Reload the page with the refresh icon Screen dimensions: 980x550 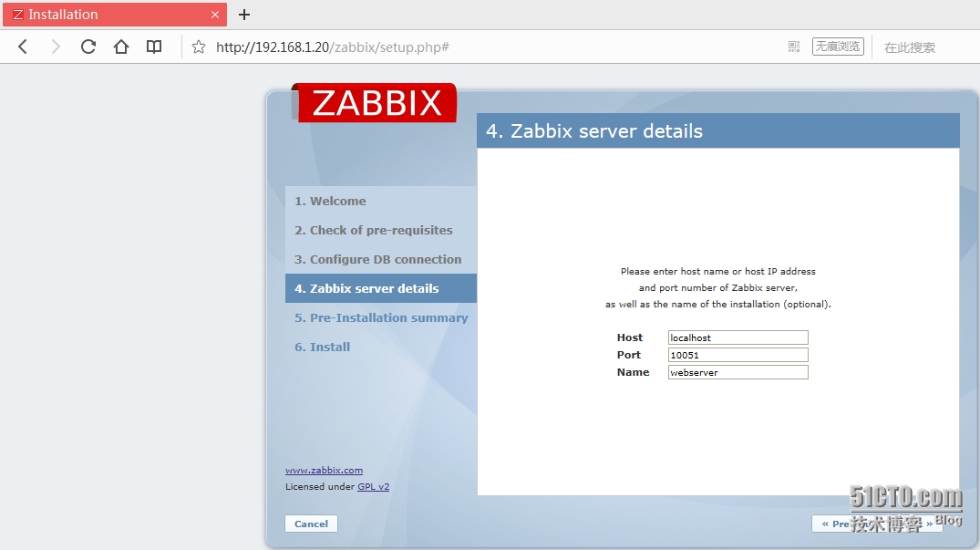click(88, 47)
